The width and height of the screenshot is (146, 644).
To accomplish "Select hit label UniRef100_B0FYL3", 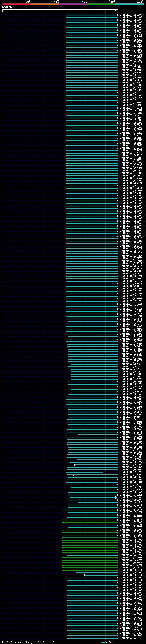I will click(x=131, y=347).
